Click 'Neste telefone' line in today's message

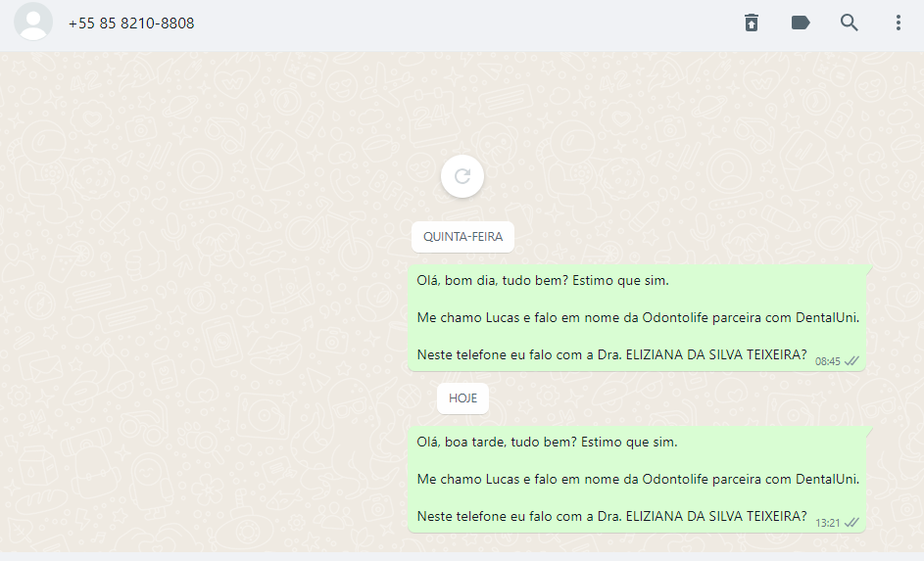tap(611, 516)
